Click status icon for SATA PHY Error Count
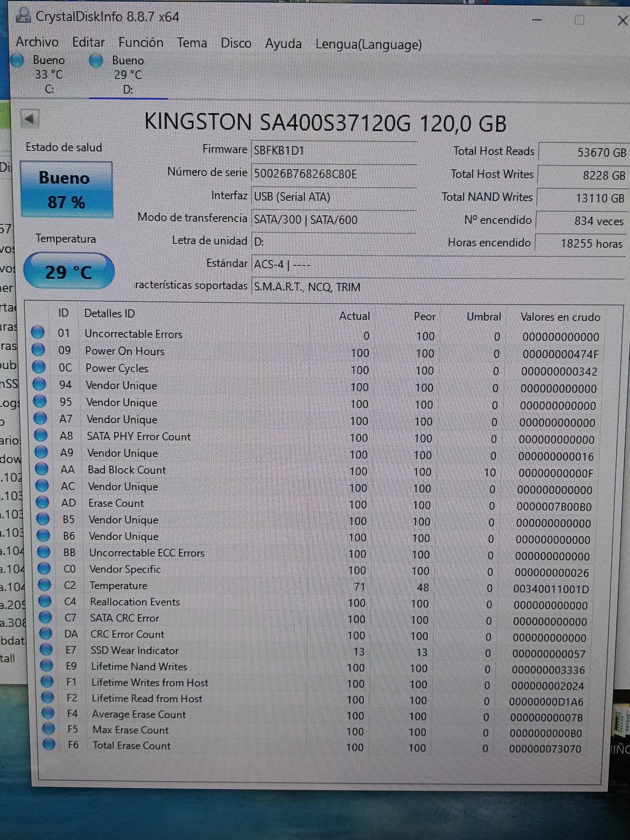The image size is (630, 840). click(40, 435)
